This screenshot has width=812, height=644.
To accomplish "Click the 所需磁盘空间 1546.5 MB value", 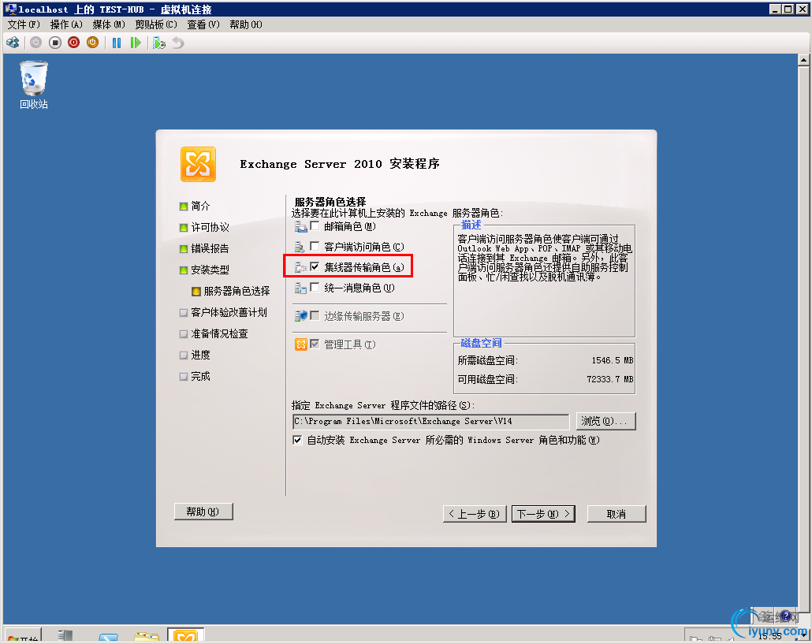I will click(612, 360).
